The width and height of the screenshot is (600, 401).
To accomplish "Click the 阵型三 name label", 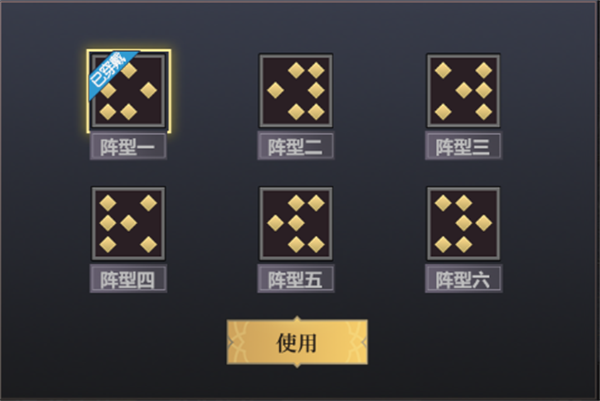I will (463, 146).
